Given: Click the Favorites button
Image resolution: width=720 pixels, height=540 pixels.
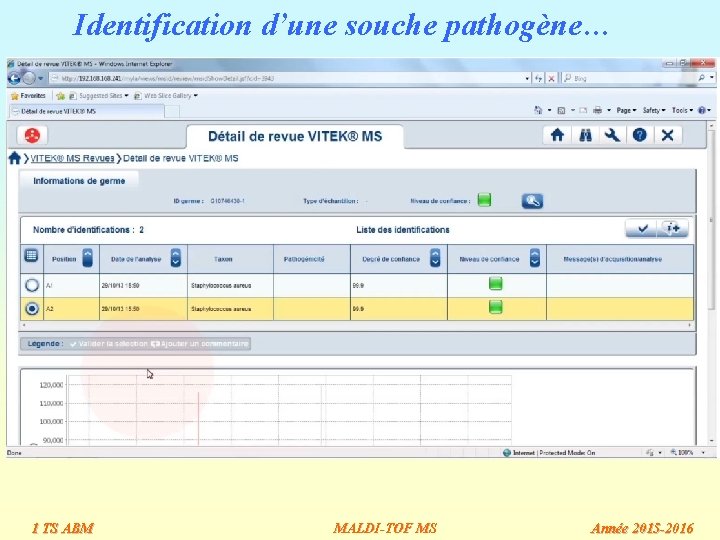Looking at the screenshot, I should (28, 96).
